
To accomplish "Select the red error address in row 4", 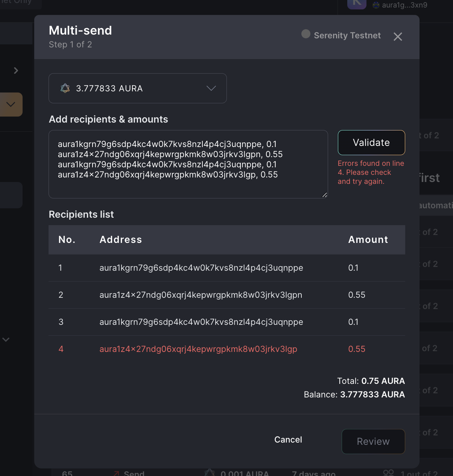I will coord(198,349).
